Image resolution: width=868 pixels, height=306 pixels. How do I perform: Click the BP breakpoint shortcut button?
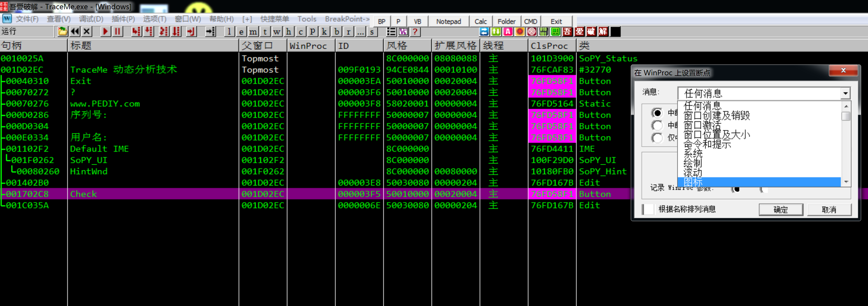coord(381,22)
